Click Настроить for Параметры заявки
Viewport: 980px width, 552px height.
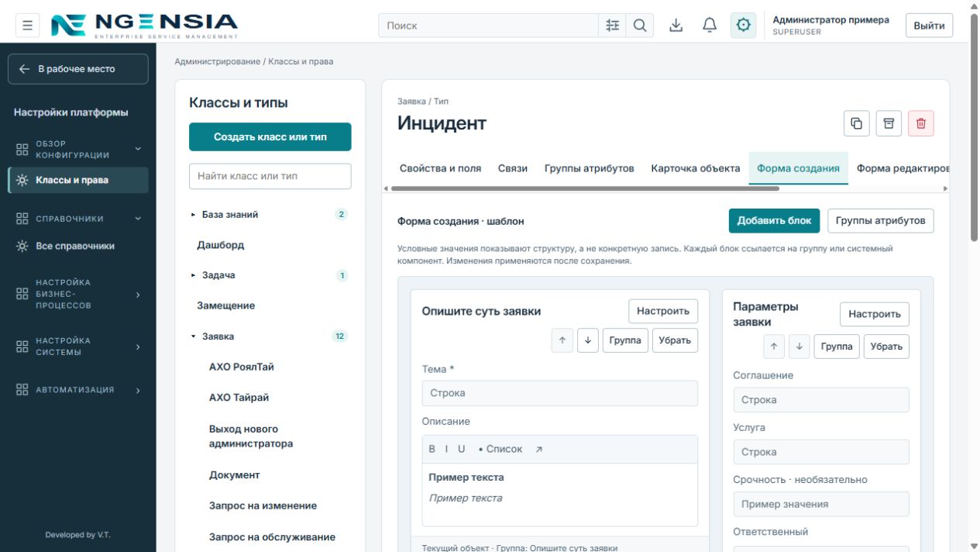(x=875, y=314)
